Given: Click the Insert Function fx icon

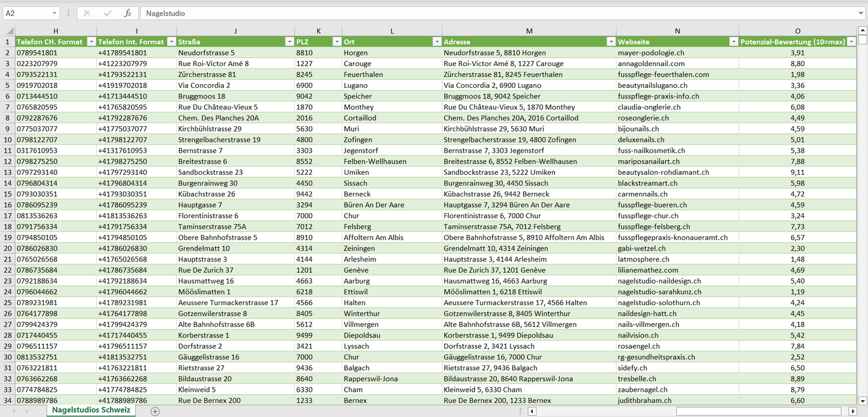Looking at the screenshot, I should pyautogui.click(x=127, y=13).
